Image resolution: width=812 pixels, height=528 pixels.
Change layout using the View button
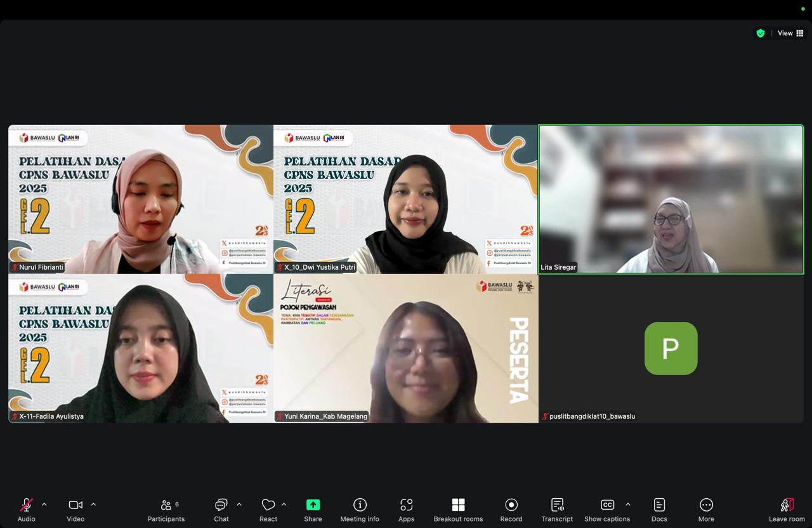click(x=790, y=33)
